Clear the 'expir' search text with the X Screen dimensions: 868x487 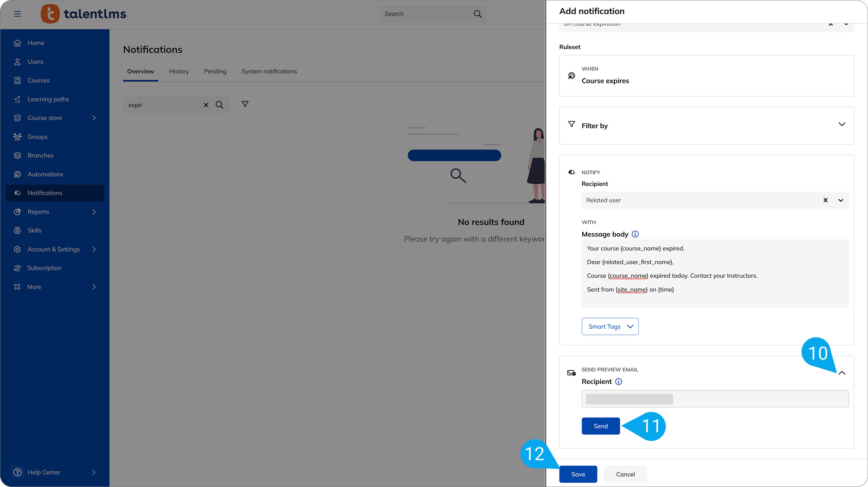click(205, 105)
